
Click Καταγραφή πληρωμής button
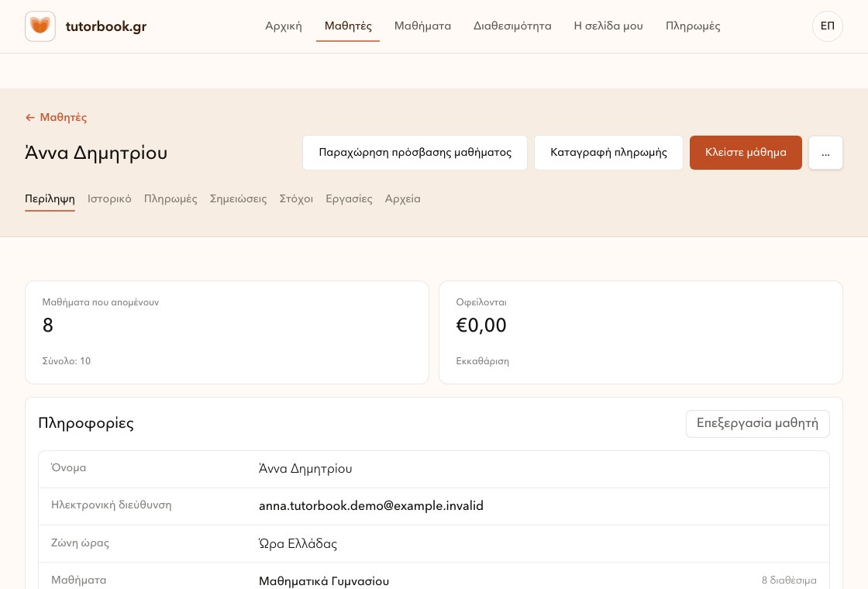point(608,153)
